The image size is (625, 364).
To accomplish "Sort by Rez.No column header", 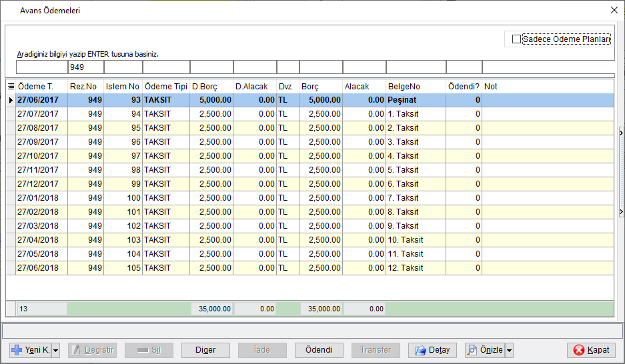I will click(x=85, y=87).
